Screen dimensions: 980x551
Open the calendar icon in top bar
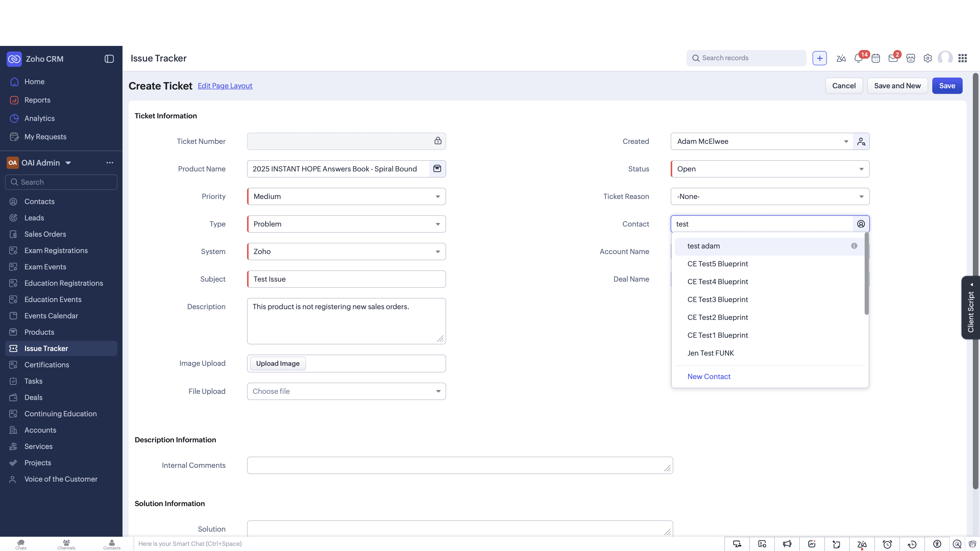click(876, 58)
